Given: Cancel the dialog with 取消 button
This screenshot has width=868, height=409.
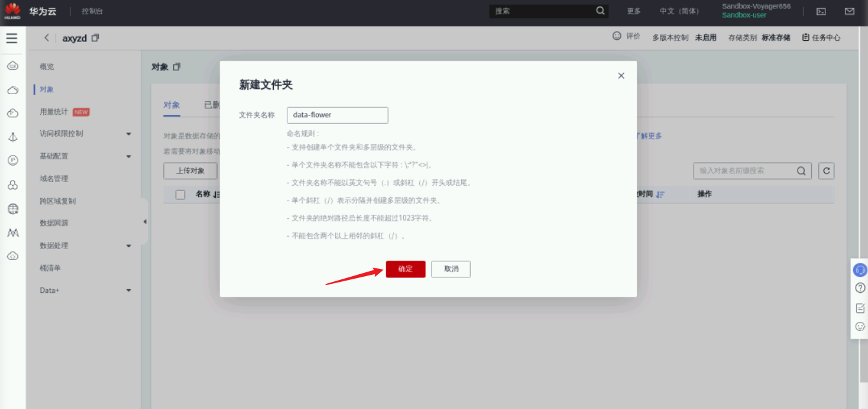Looking at the screenshot, I should [x=451, y=269].
